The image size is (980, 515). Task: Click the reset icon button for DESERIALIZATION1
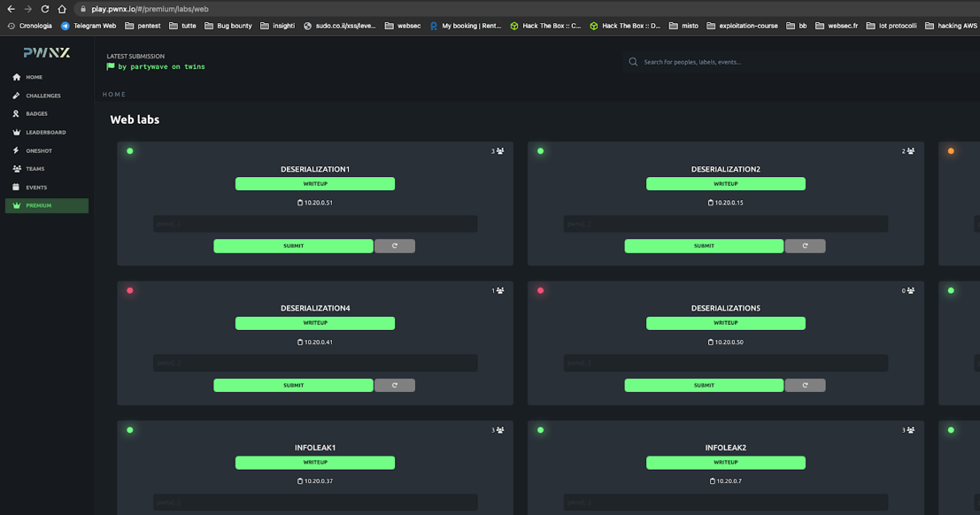click(394, 246)
